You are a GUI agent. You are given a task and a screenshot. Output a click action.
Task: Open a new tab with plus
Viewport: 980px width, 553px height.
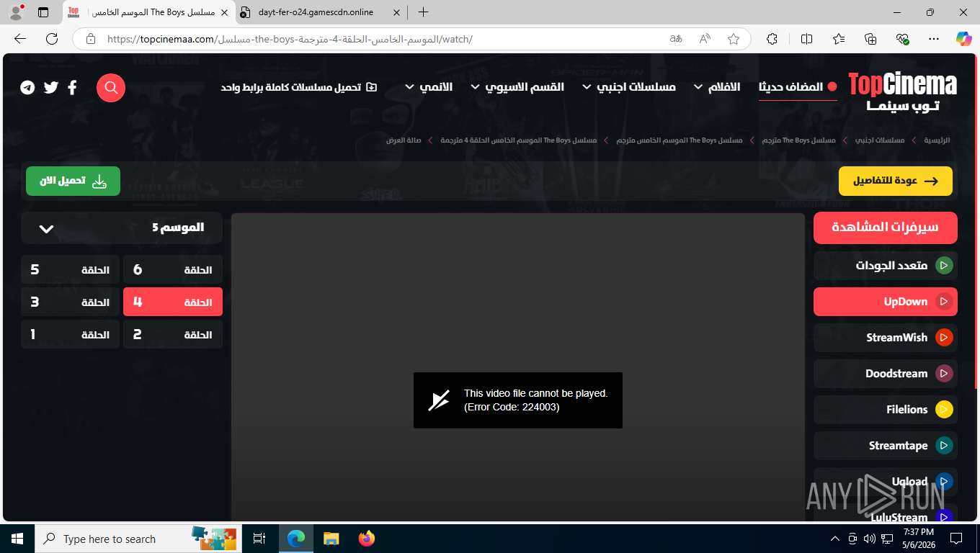tap(423, 12)
